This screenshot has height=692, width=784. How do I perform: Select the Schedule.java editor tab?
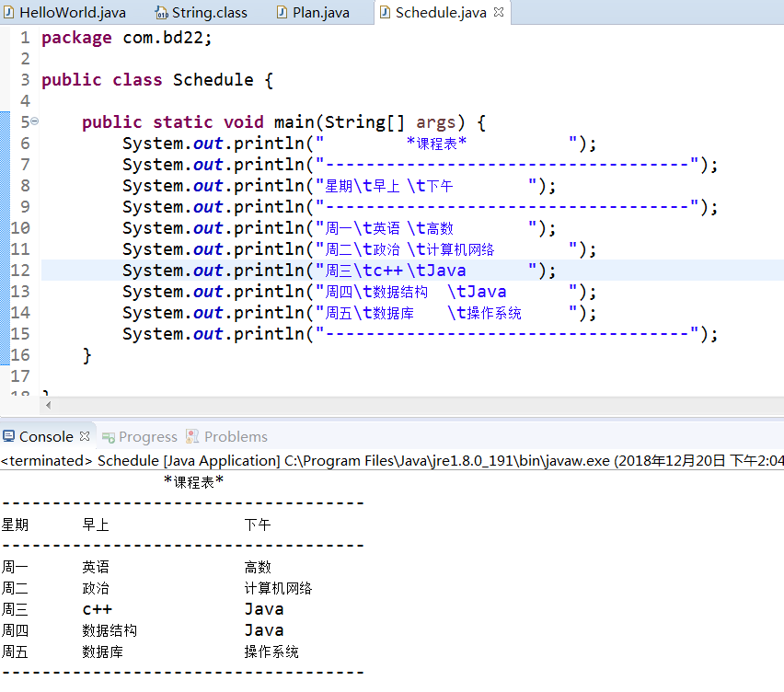point(441,13)
